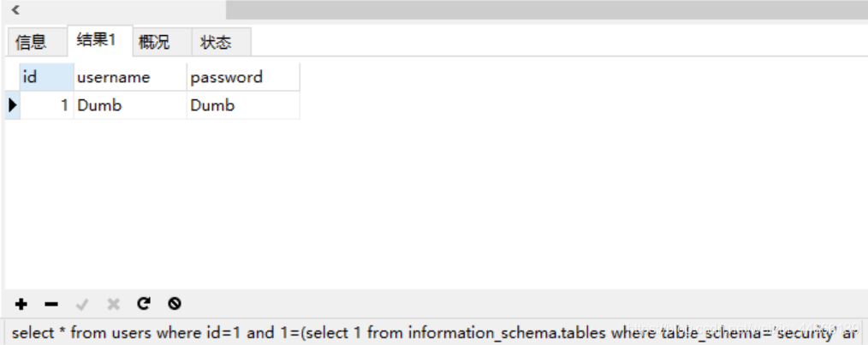
Task: Select row 1 via the black row indicator arrow
Action: pyautogui.click(x=13, y=105)
